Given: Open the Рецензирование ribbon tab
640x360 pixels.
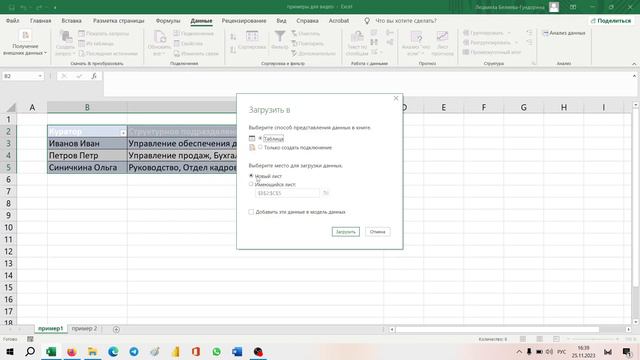Looking at the screenshot, I should click(244, 20).
